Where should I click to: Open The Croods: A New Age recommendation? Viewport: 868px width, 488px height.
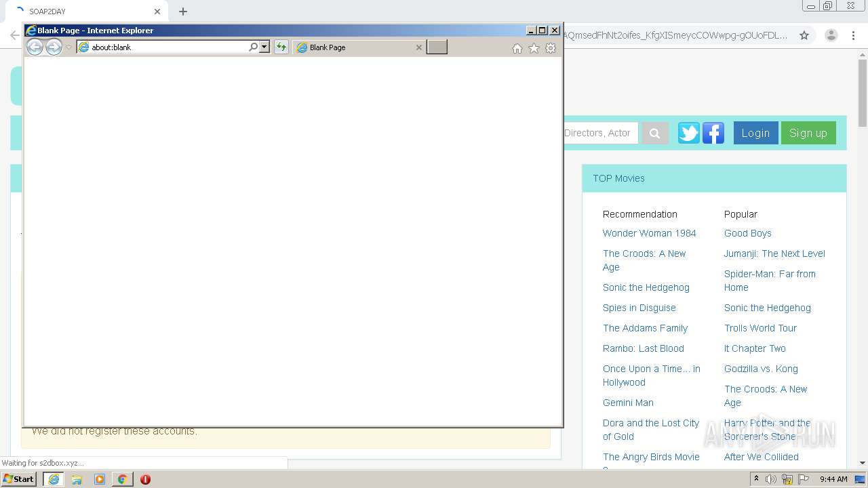(644, 260)
